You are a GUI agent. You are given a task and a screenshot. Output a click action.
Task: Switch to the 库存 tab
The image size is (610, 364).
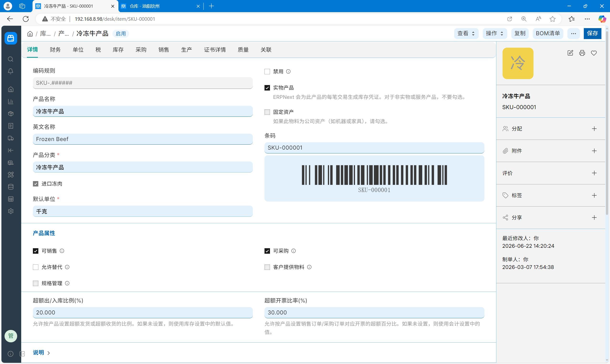pos(118,50)
